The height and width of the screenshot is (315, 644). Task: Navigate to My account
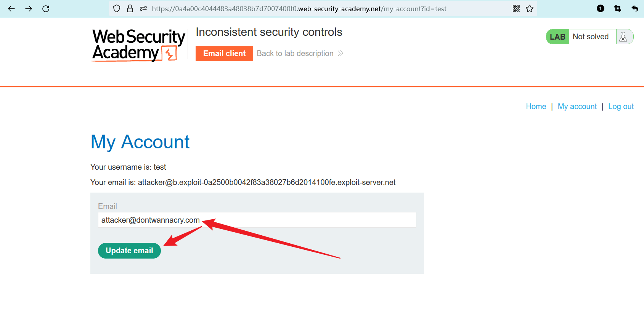[577, 106]
